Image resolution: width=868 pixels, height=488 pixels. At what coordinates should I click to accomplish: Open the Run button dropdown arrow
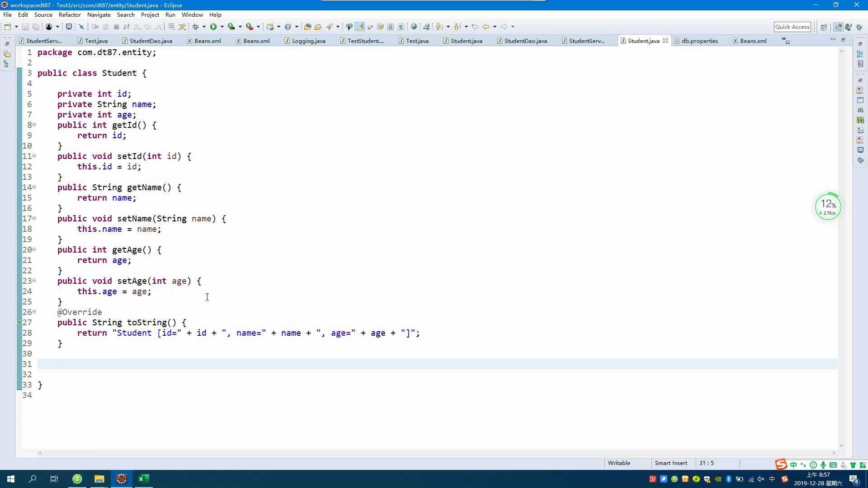pyautogui.click(x=222, y=27)
